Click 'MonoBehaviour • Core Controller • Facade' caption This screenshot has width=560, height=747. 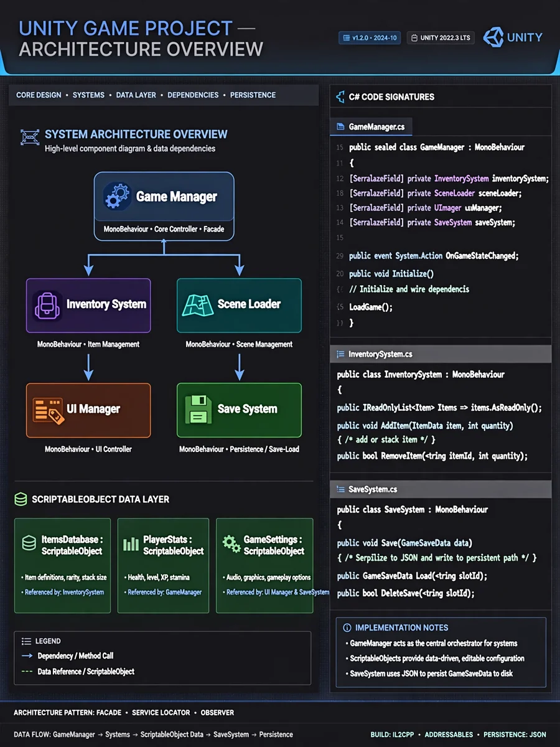coord(164,229)
